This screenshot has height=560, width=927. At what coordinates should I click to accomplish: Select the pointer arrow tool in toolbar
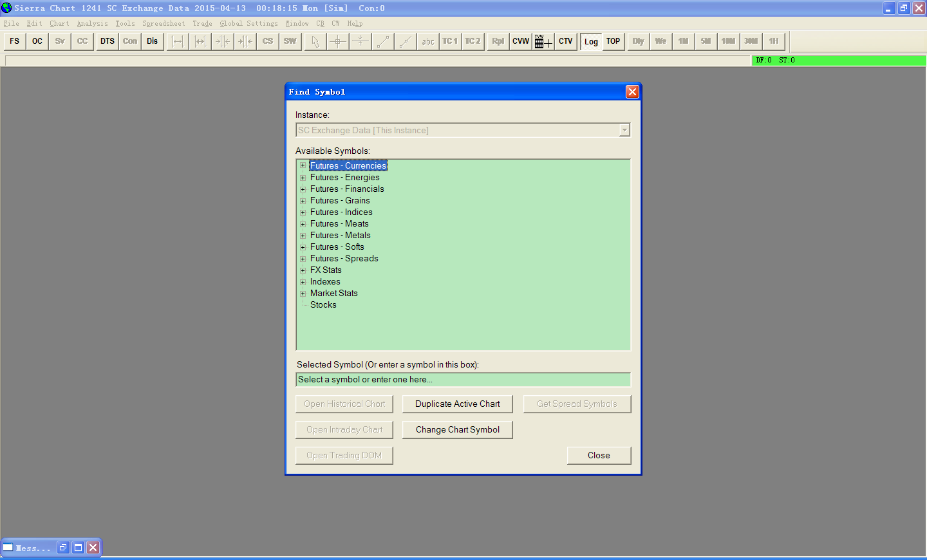[x=315, y=41]
